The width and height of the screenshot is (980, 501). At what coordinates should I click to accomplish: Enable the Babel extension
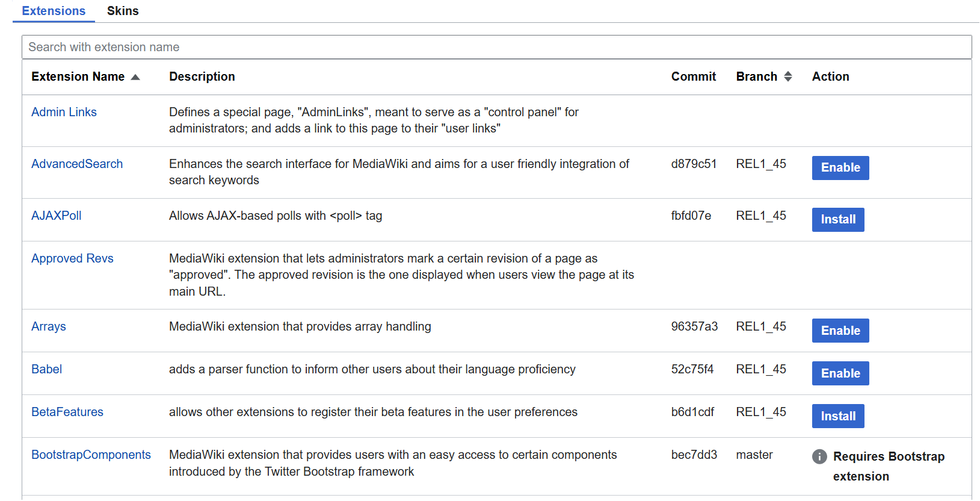[x=840, y=373]
